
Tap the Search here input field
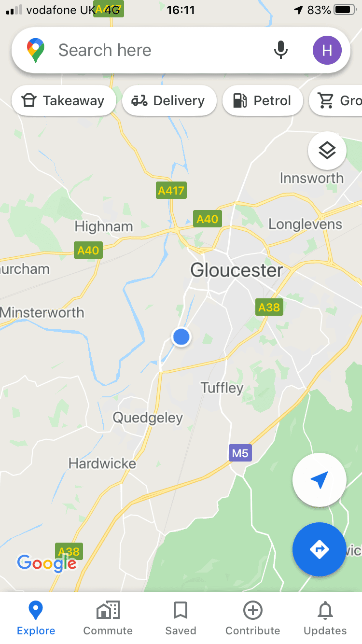click(159, 50)
